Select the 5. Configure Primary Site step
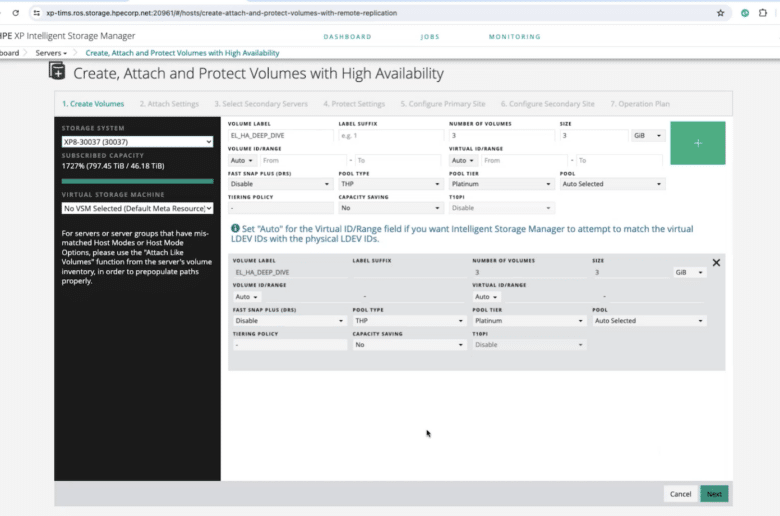This screenshot has width=780, height=516. click(443, 103)
